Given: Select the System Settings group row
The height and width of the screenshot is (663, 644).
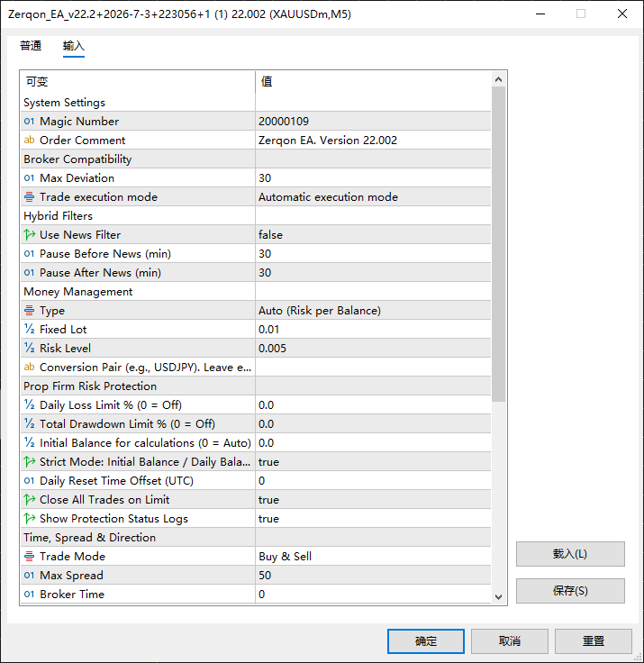Looking at the screenshot, I should tap(256, 103).
